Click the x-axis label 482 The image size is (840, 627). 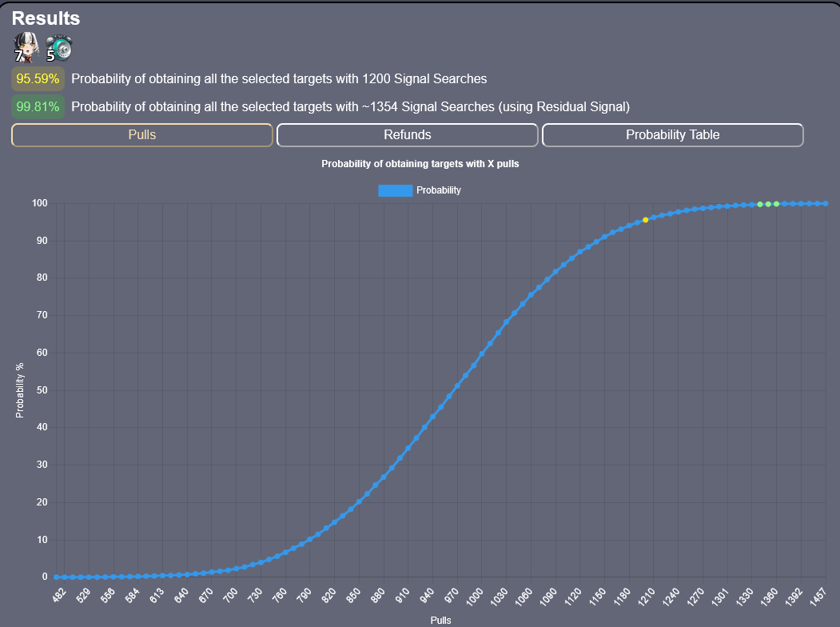click(59, 594)
